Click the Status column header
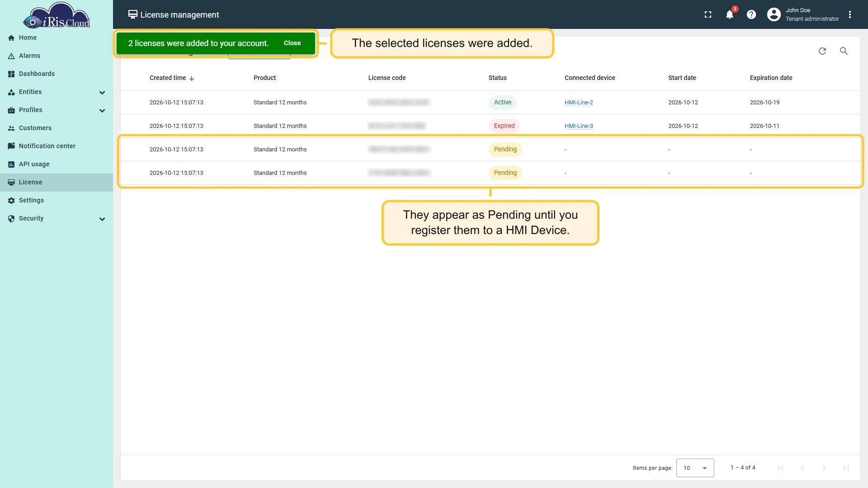 point(497,78)
